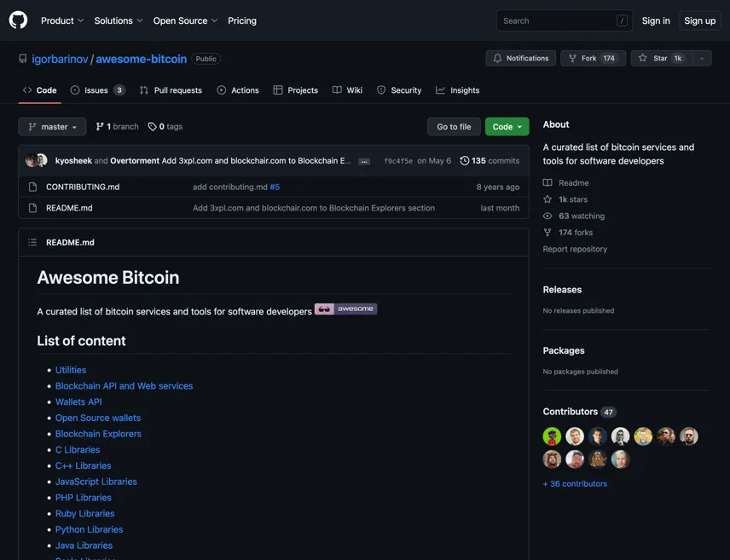Open README.md in the file list
The image size is (730, 560).
tap(69, 208)
